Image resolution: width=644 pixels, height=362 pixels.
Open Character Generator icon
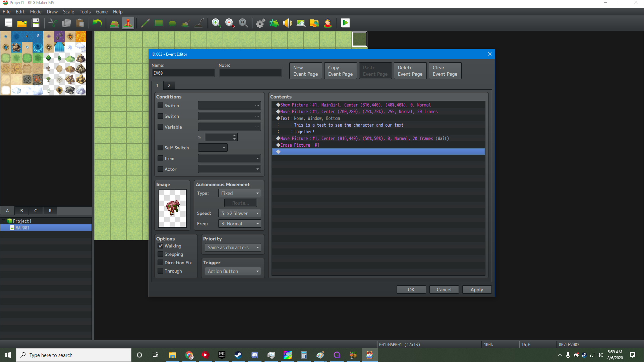[328, 23]
